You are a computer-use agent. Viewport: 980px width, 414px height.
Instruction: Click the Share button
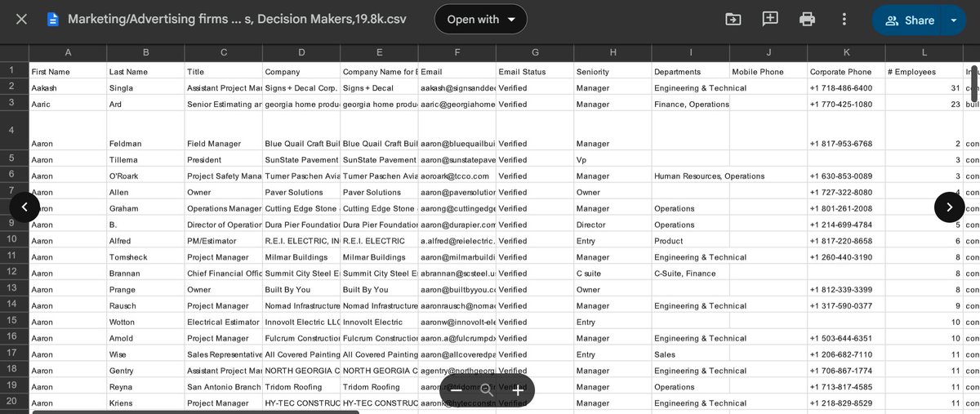[909, 20]
